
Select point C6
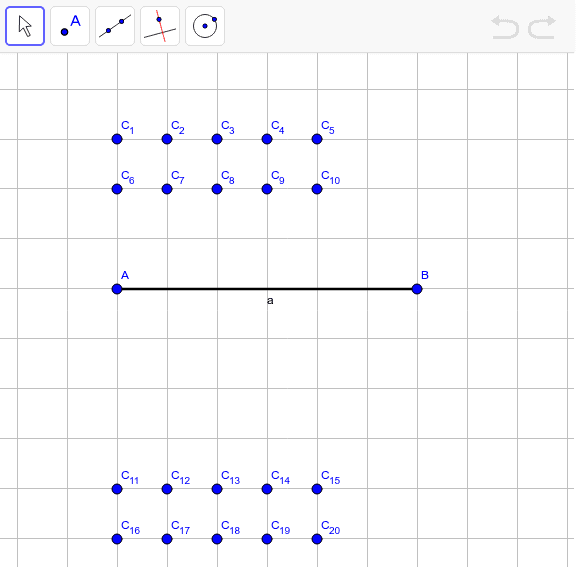coord(117,189)
